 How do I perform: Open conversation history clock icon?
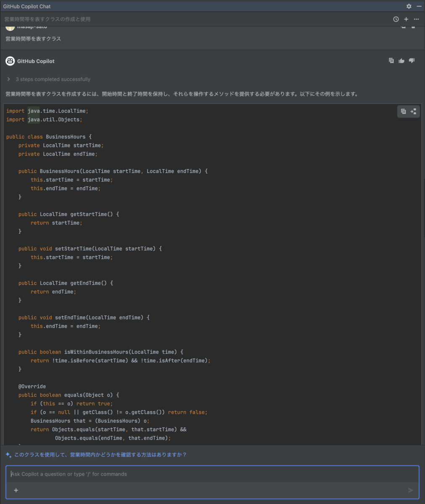coord(396,19)
